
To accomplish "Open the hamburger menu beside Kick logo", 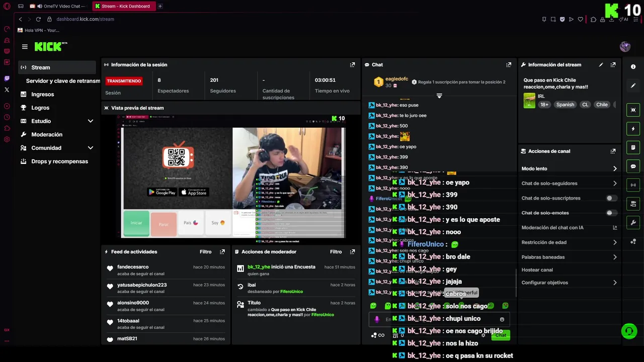I will coord(25,47).
